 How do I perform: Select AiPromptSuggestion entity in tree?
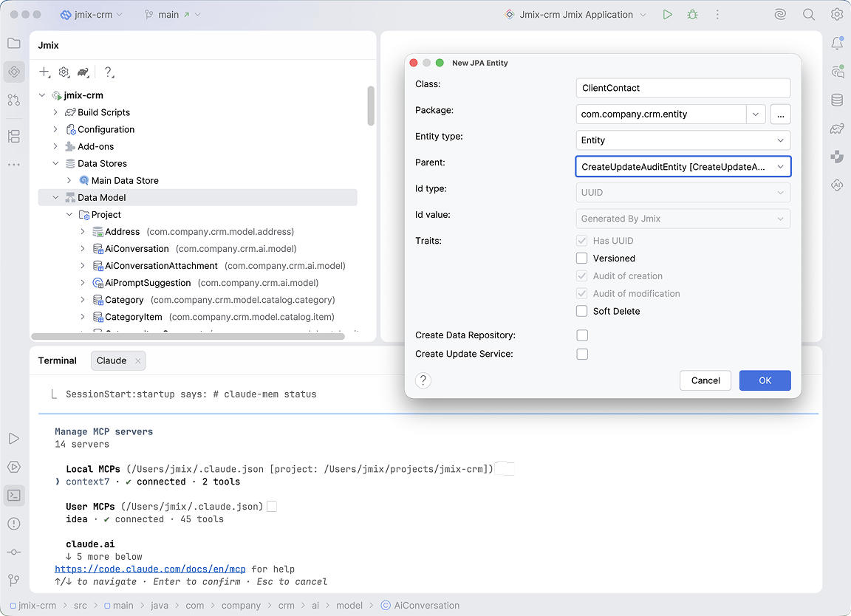coord(148,283)
